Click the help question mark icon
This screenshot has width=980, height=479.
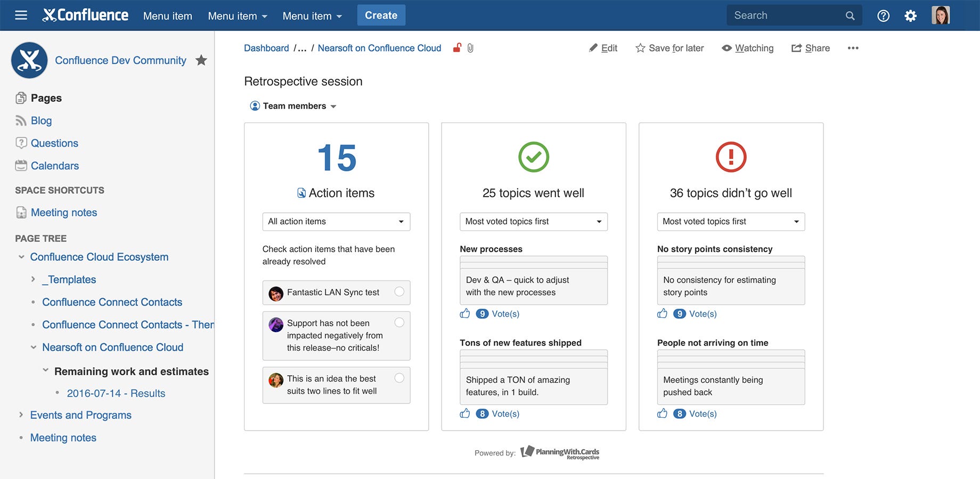click(x=883, y=16)
